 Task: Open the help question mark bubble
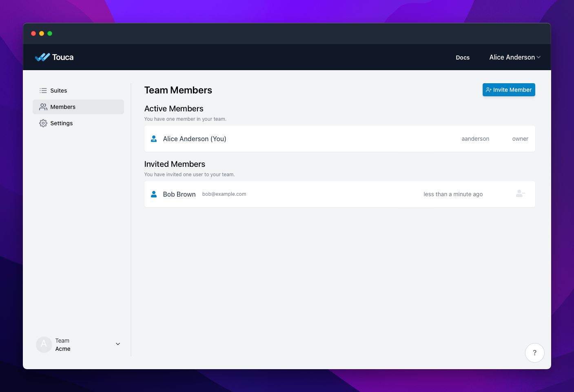(534, 353)
